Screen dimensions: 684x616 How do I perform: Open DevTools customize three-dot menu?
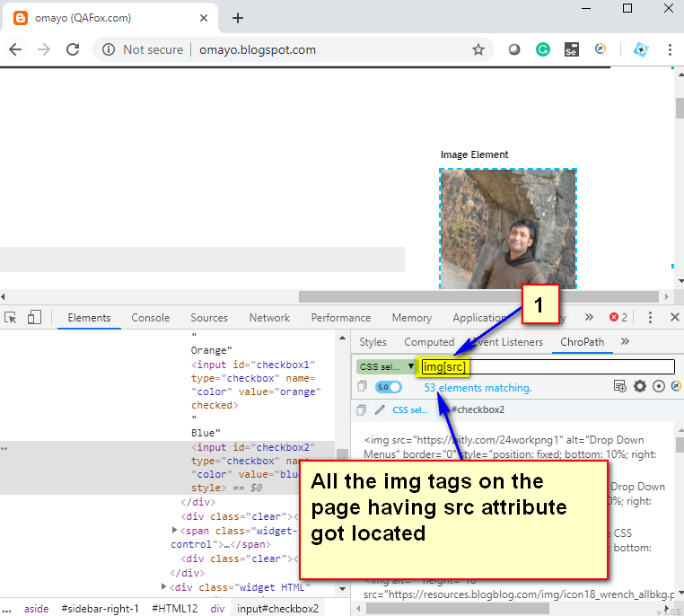click(x=650, y=317)
